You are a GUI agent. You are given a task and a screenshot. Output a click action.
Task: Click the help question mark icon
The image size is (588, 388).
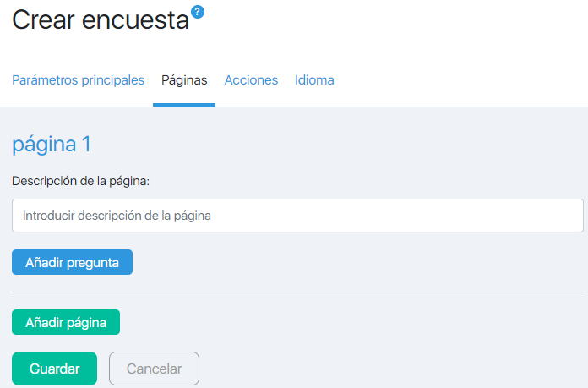[x=198, y=11]
